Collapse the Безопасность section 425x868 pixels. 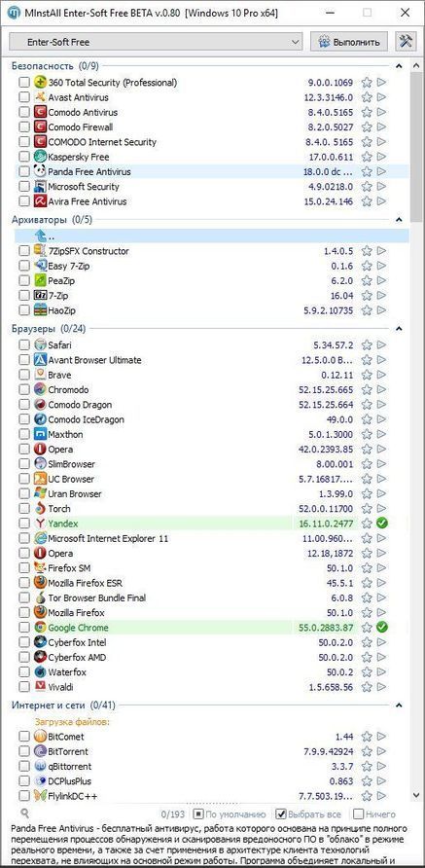point(399,66)
